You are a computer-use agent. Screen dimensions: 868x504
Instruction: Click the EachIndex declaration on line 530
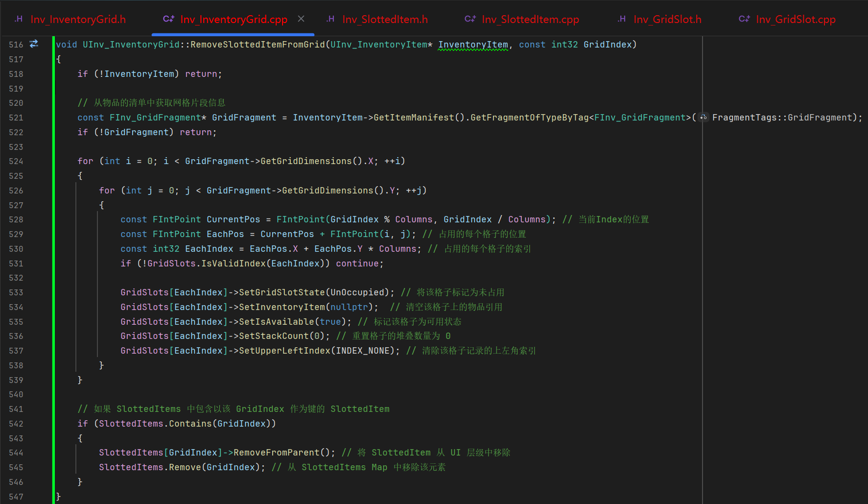click(x=209, y=249)
